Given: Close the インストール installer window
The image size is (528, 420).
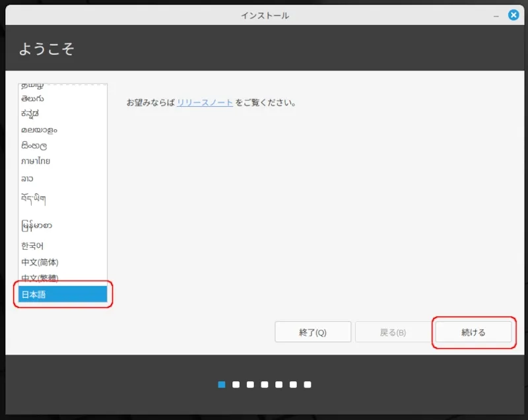Looking at the screenshot, I should [513, 15].
